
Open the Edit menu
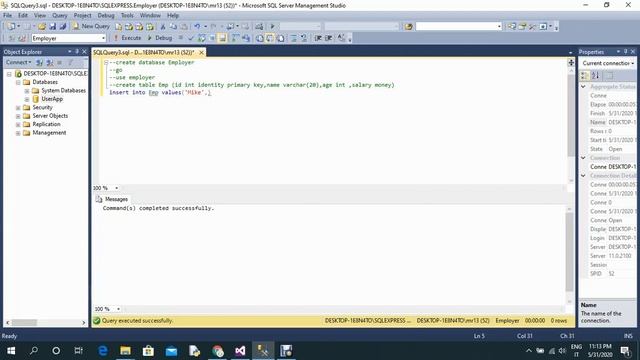[x=23, y=15]
